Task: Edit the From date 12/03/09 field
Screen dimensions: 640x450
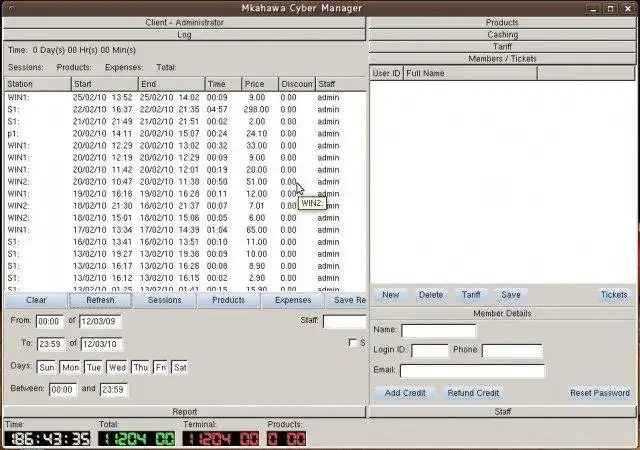Action: 100,321
